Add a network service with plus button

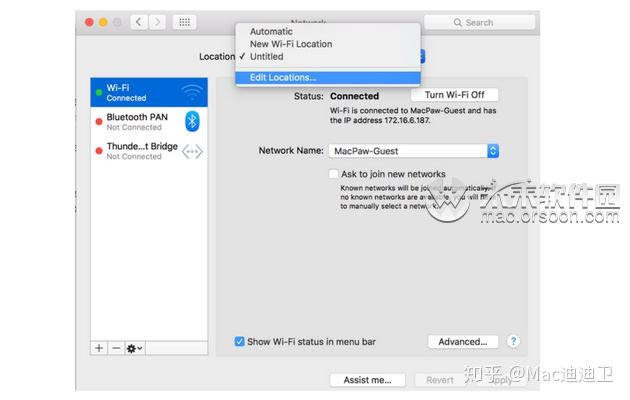[x=99, y=348]
